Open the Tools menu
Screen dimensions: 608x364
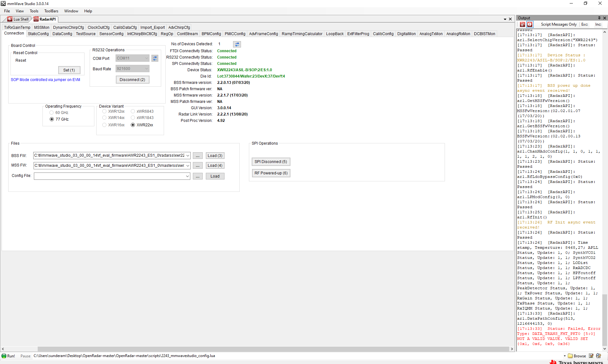[x=34, y=11]
